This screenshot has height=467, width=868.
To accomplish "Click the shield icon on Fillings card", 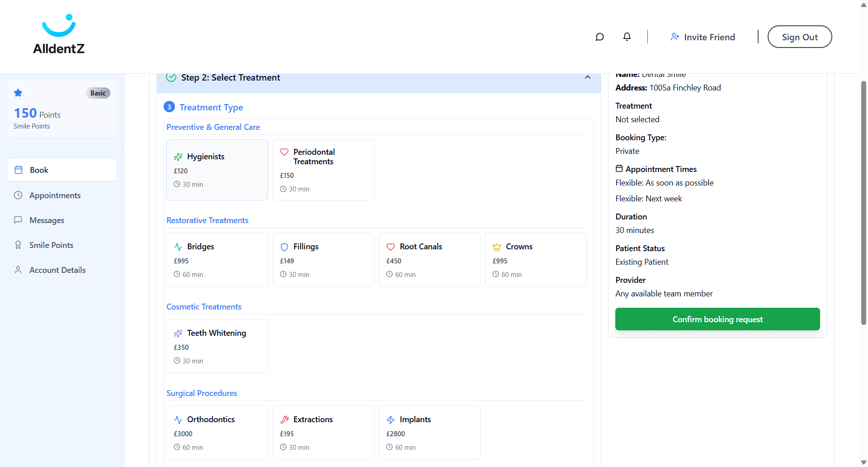I will point(284,247).
